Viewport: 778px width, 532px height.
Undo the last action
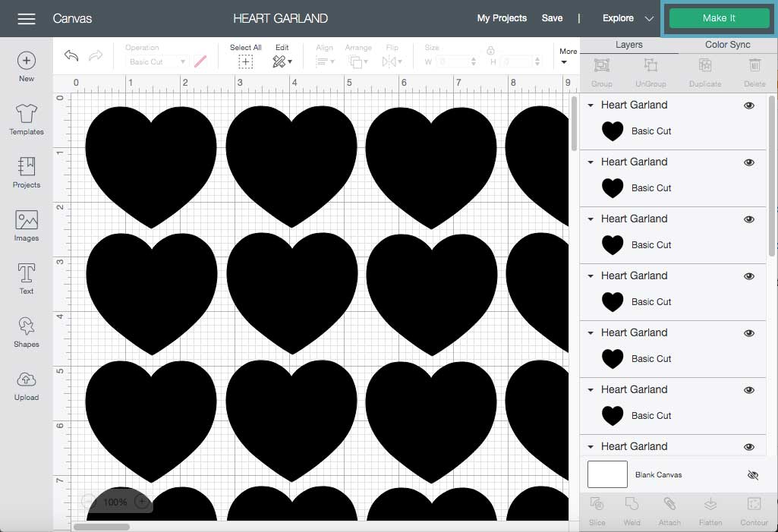click(71, 55)
